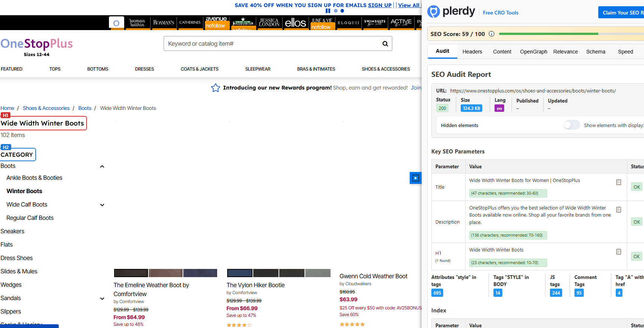Open the Jessica London brand logo
This screenshot has width=644, height=328.
click(x=269, y=23)
